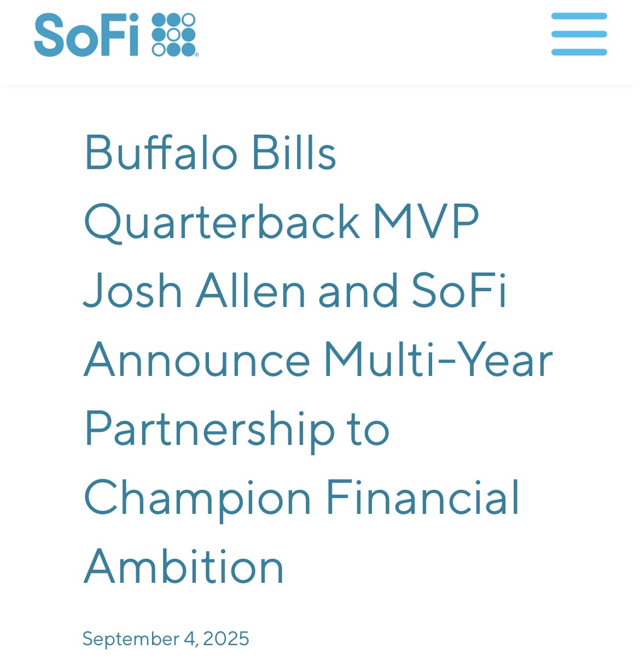Click the word "Partnership" in the headline
640x672 pixels.
coord(210,430)
